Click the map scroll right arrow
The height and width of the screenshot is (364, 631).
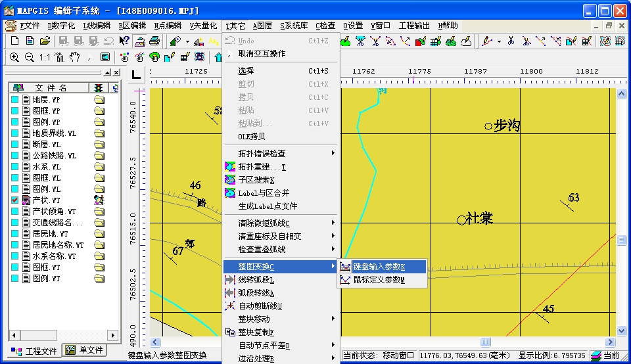tap(611, 342)
